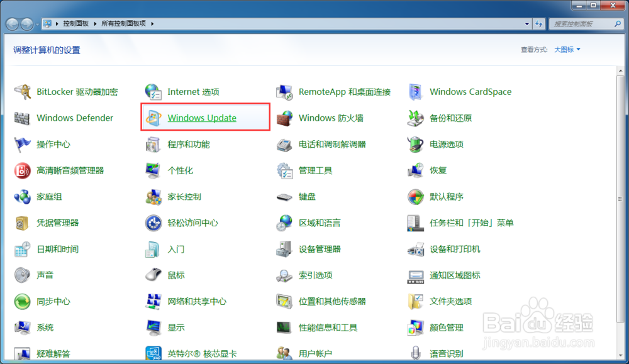The width and height of the screenshot is (629, 364).
Task: Click the 默认程序 icon
Action: click(416, 197)
